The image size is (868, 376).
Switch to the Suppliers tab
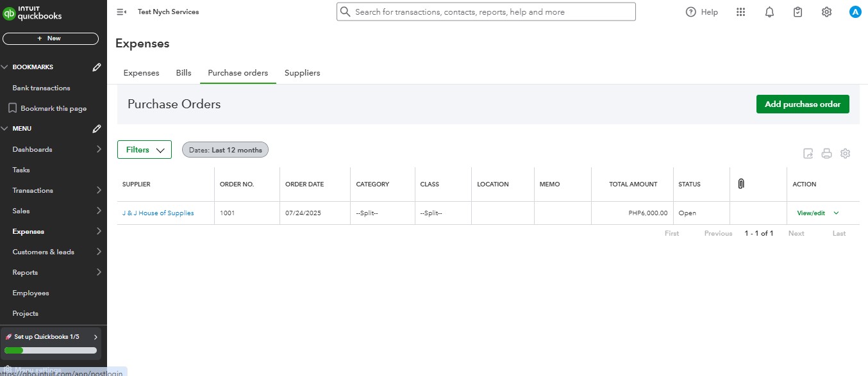tap(302, 73)
